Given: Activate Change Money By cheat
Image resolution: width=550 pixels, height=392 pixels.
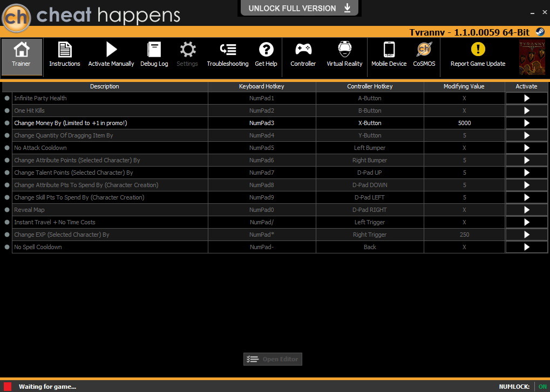Looking at the screenshot, I should [x=526, y=123].
